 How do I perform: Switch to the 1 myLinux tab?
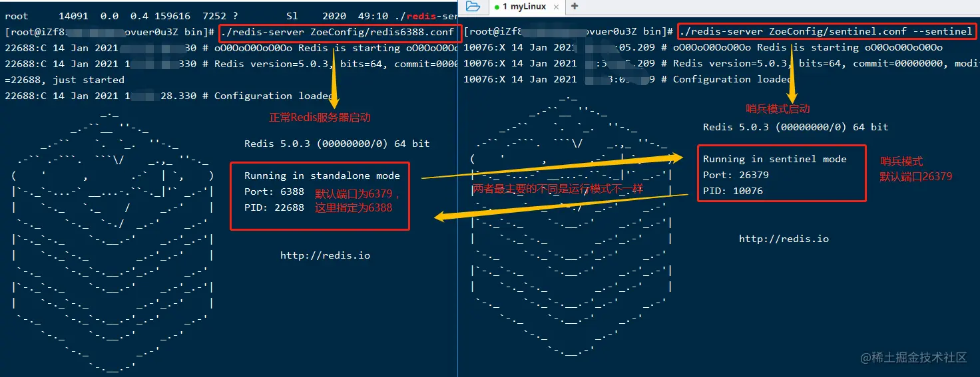[x=524, y=7]
